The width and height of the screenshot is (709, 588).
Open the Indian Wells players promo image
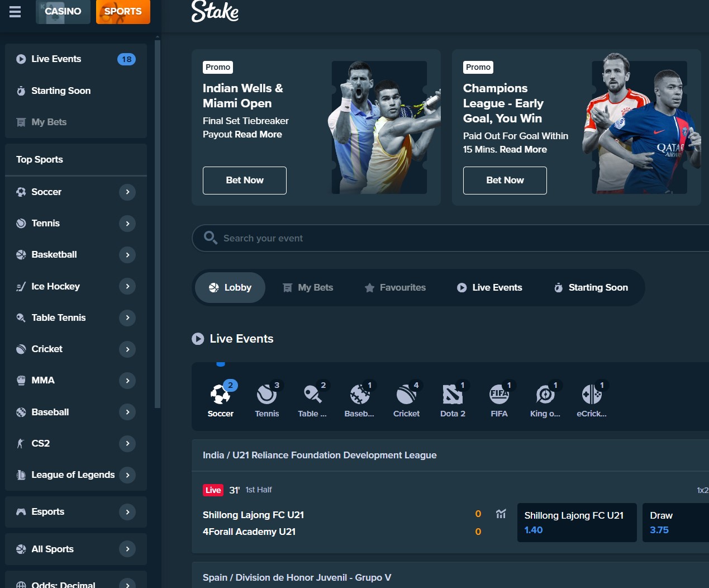click(386, 127)
